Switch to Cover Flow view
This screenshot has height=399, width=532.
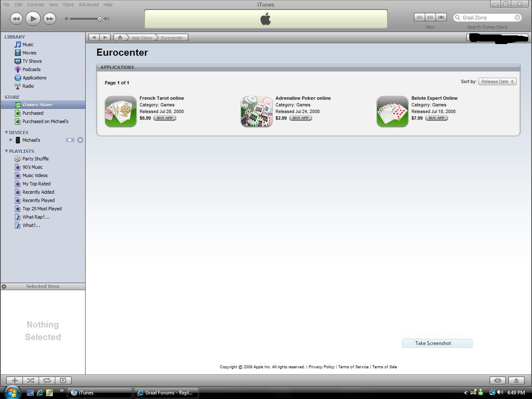click(441, 17)
